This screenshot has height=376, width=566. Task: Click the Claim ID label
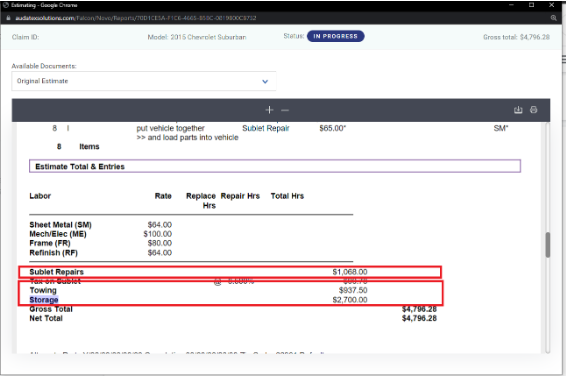point(25,37)
